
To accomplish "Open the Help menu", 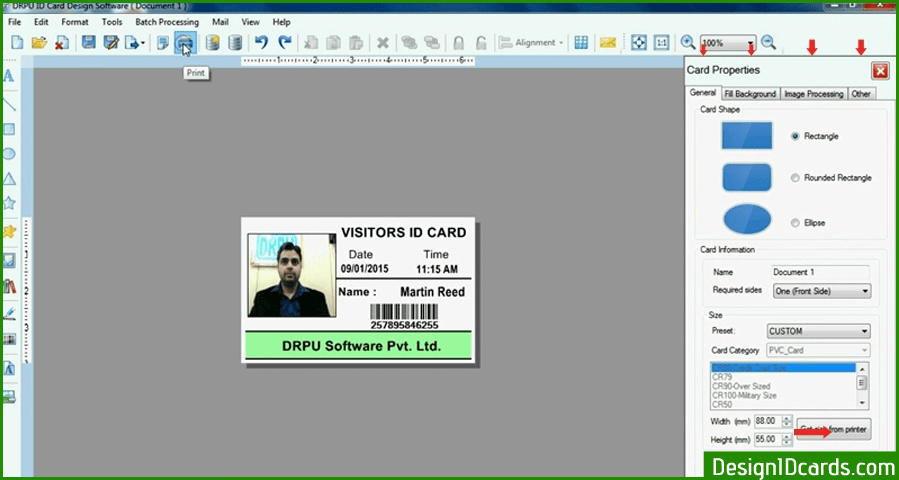I will click(282, 22).
